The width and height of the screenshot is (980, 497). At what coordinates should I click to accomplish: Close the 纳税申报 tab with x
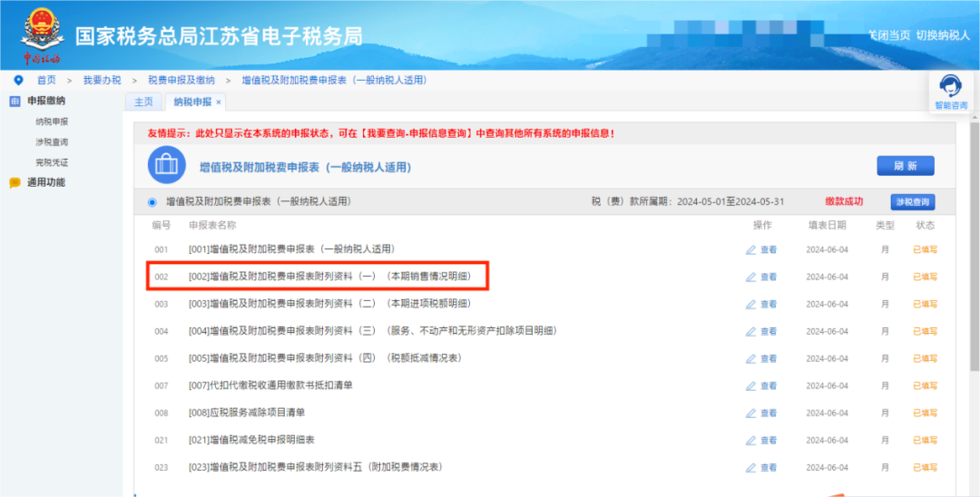pos(218,102)
